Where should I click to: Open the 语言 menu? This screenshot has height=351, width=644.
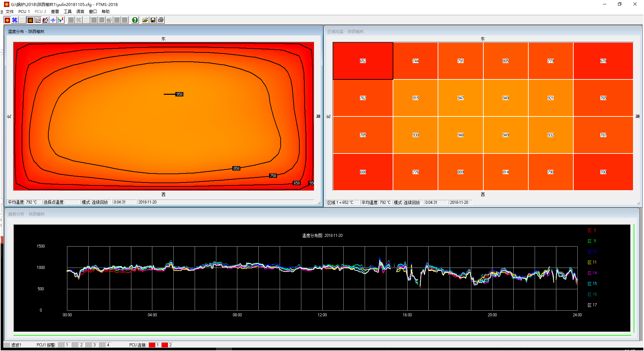(80, 11)
